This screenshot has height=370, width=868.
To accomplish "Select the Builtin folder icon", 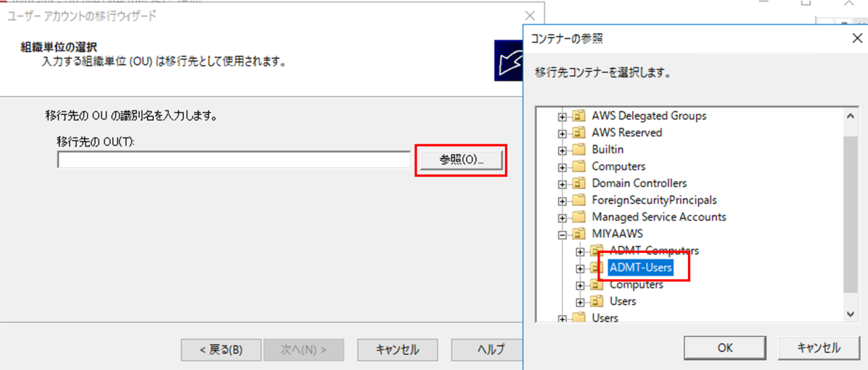I will pos(579,150).
